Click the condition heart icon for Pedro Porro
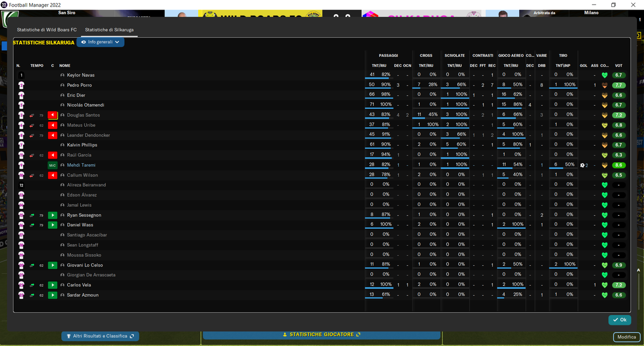This screenshot has height=346, width=644. 604,85
